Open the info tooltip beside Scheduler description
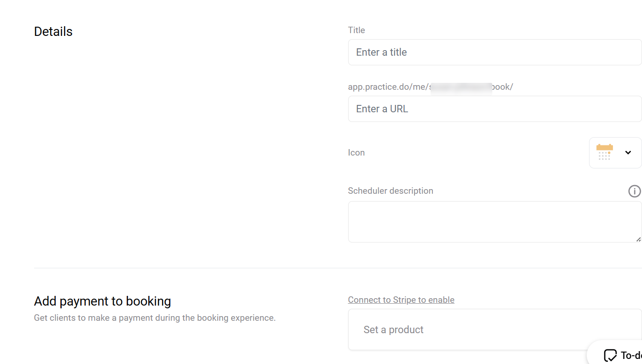Viewport: 642px width, 364px height. [x=634, y=191]
